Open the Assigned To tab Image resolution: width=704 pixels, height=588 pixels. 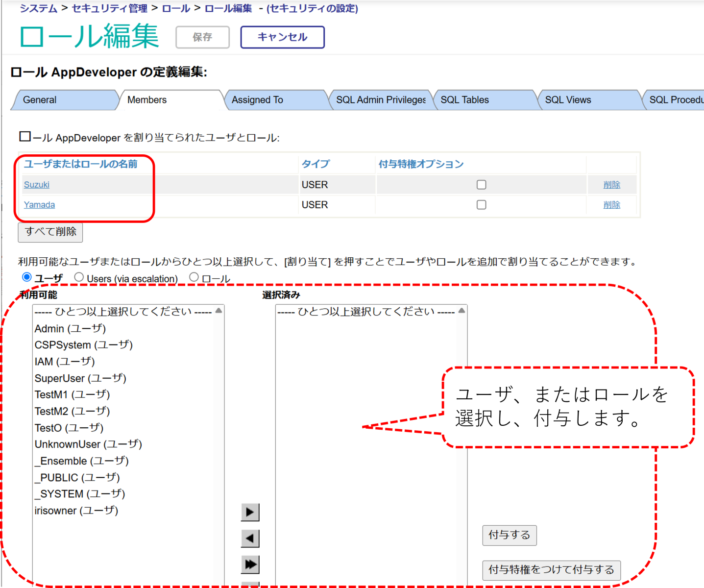(257, 100)
